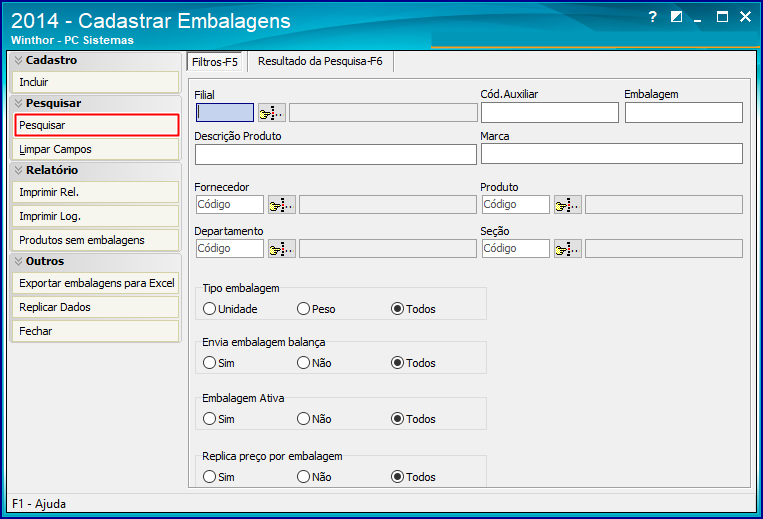Switch to the Filtros-F5 tab
The width and height of the screenshot is (763, 519).
click(215, 62)
